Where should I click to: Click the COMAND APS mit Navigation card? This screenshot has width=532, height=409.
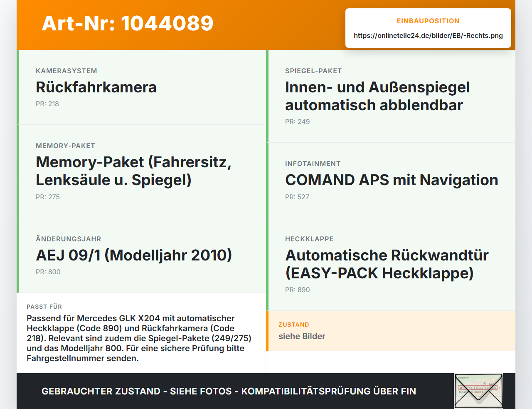click(x=391, y=180)
